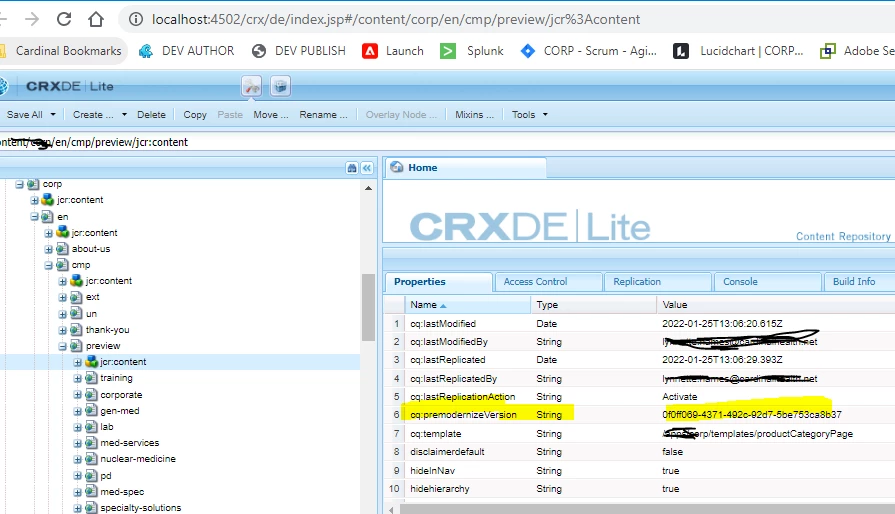Open Tools dropdown menu

click(530, 115)
